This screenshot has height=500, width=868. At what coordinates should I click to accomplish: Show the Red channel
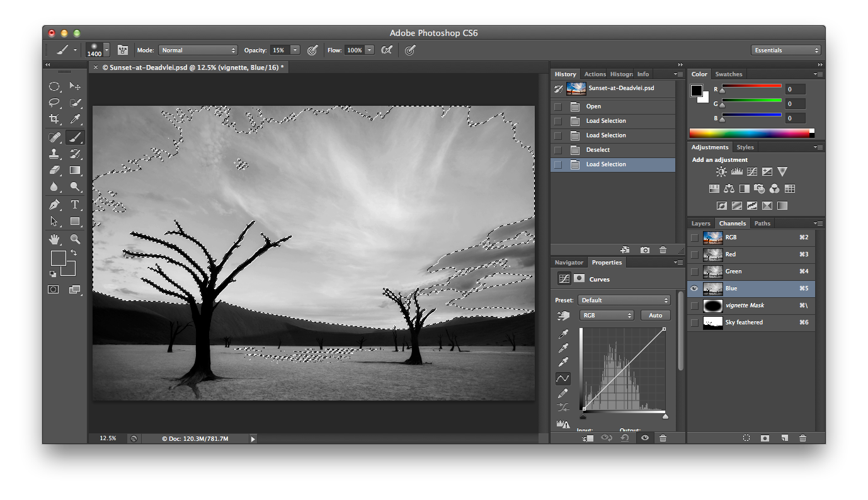(x=694, y=254)
